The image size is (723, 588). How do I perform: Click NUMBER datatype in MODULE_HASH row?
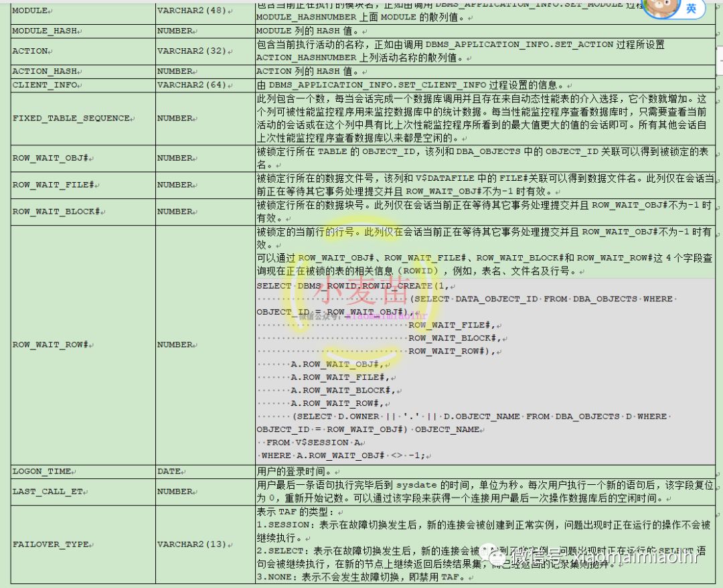pyautogui.click(x=206, y=31)
